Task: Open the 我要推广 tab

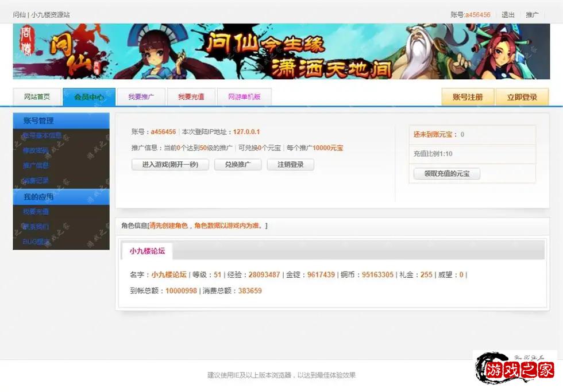Action: point(141,96)
